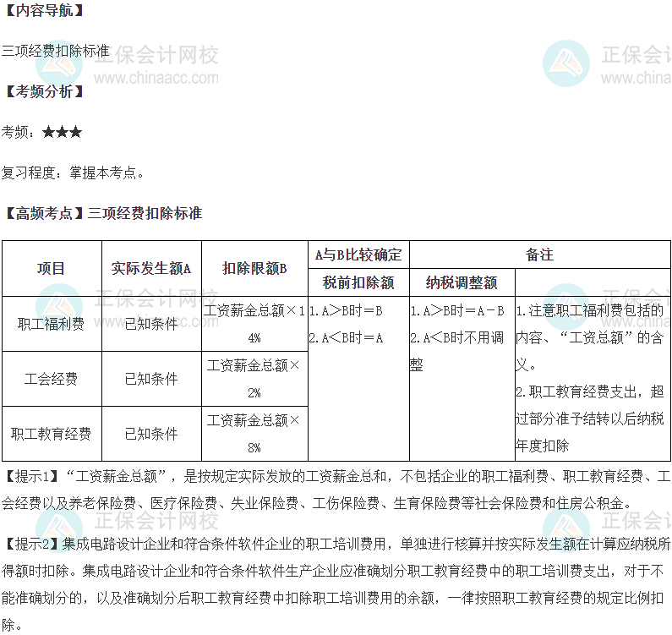Click the 1.注意职工福利费包括的 note
The height and width of the screenshot is (635, 672).
(x=590, y=310)
